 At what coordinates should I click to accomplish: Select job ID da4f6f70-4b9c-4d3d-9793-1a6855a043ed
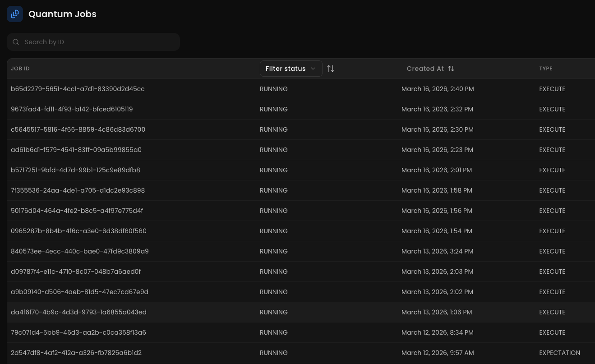78,312
